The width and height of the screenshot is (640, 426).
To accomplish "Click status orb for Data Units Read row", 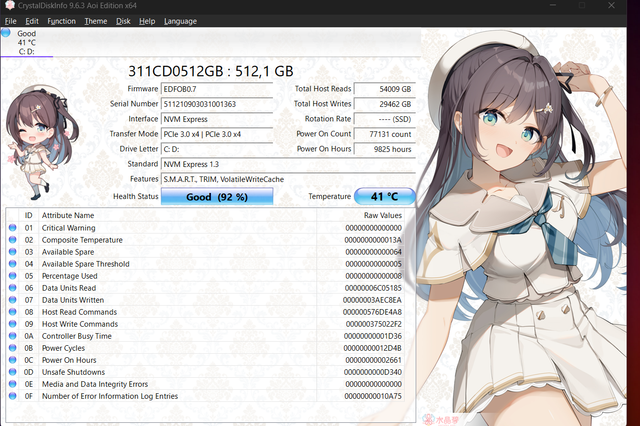I will (13, 288).
